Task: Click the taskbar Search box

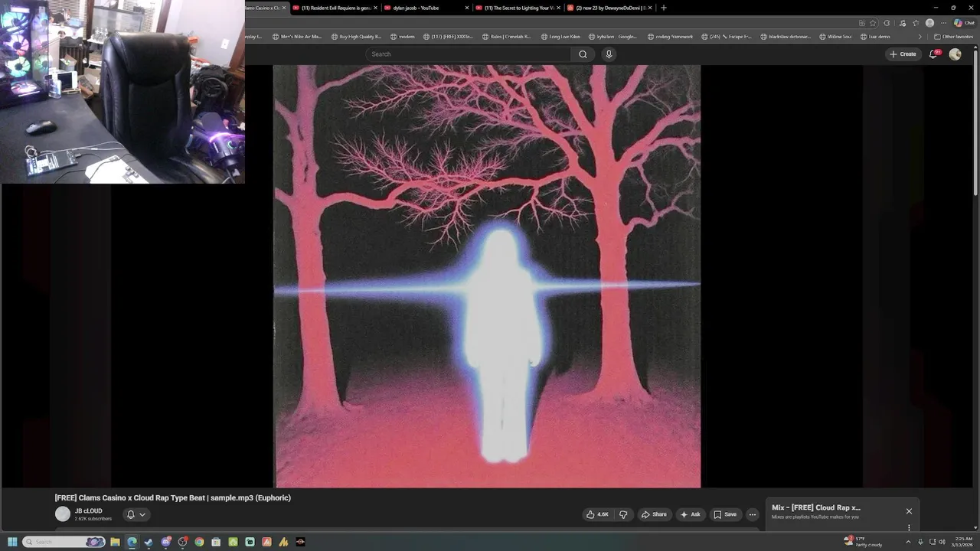Action: pyautogui.click(x=64, y=542)
